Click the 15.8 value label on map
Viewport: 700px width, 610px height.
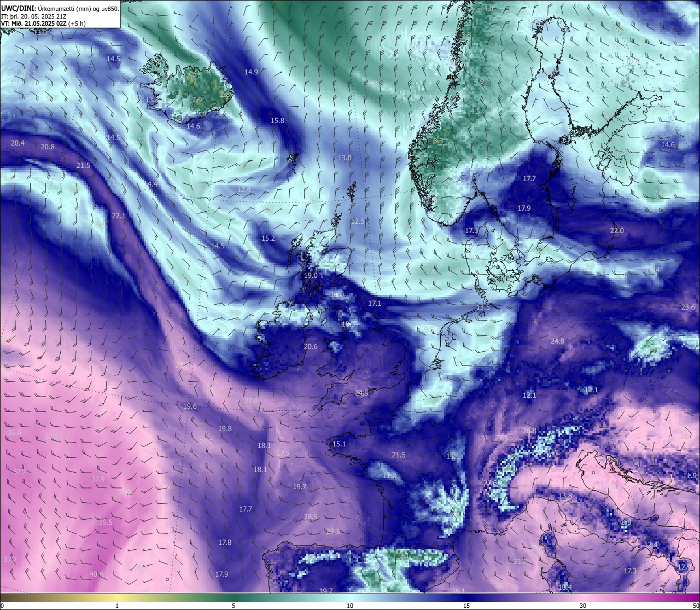point(277,120)
